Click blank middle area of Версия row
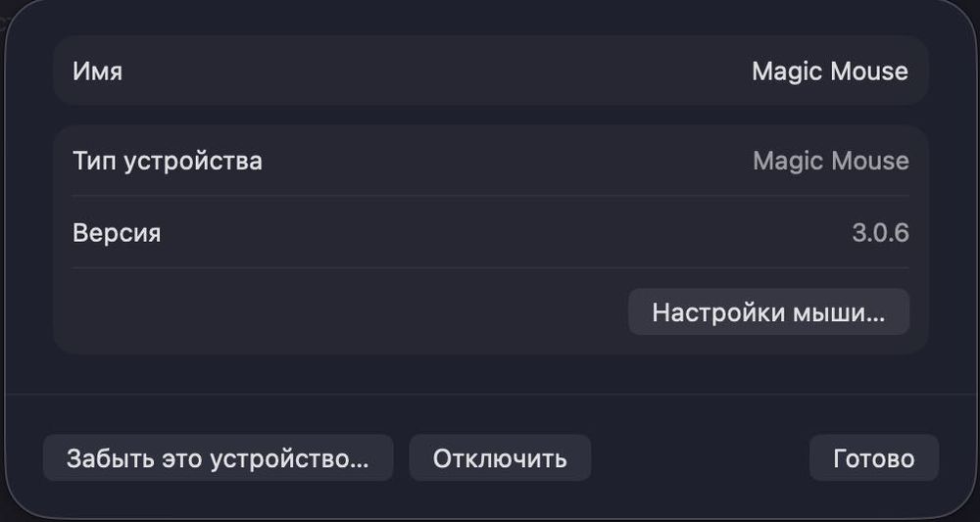Image resolution: width=980 pixels, height=522 pixels. click(490, 233)
